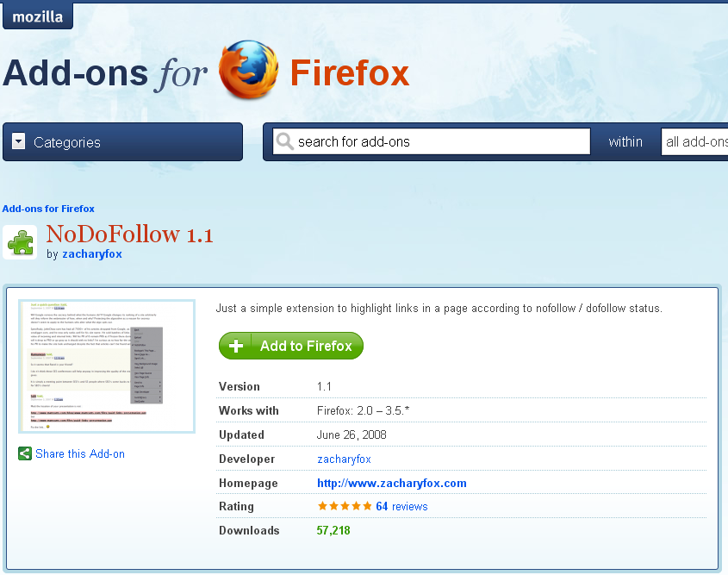
Task: Open zacharyfox Developer row link
Action: [x=344, y=459]
